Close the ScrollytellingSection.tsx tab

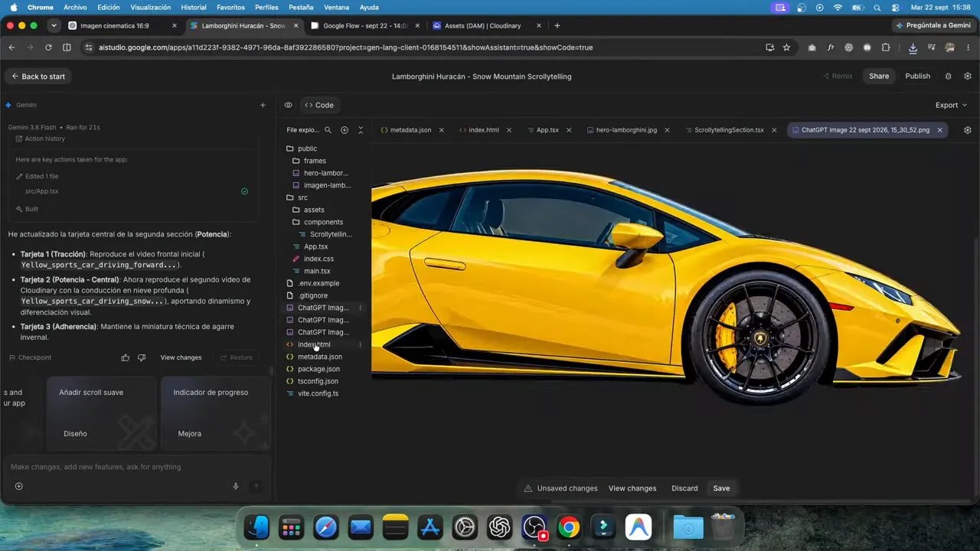coord(774,130)
